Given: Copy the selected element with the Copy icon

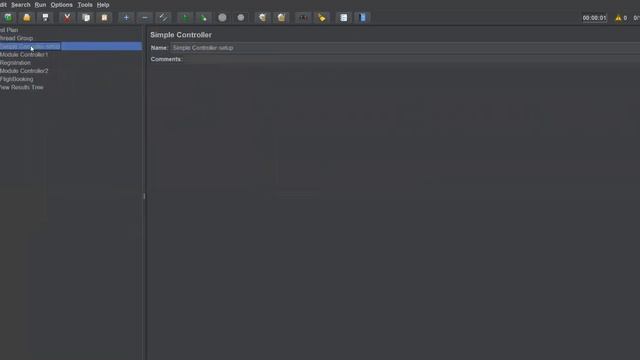Looking at the screenshot, I should point(86,18).
